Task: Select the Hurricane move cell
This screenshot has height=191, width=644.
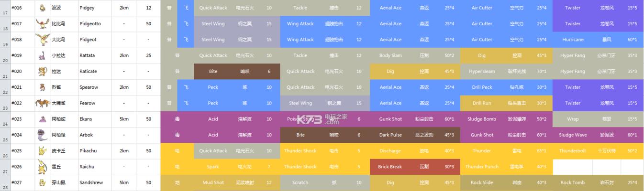Action: (x=573, y=40)
